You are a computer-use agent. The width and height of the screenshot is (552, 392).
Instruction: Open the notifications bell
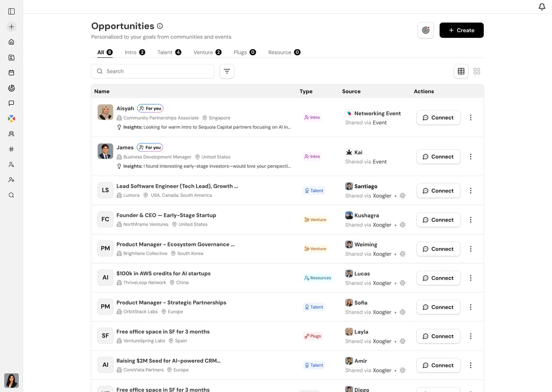(x=542, y=7)
